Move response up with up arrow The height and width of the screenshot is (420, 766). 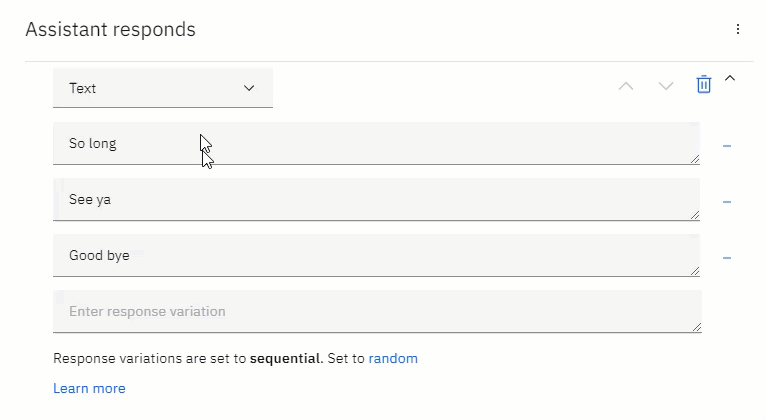626,86
